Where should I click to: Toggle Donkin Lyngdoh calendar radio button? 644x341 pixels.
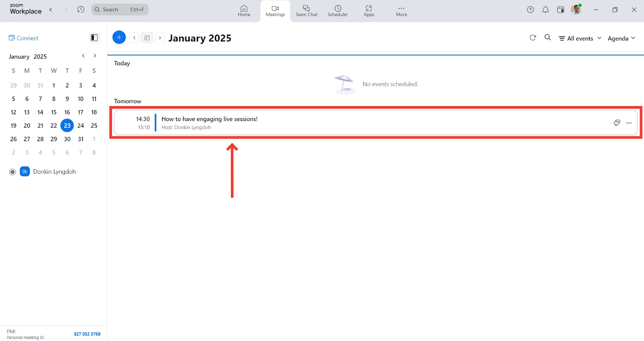[x=12, y=172]
